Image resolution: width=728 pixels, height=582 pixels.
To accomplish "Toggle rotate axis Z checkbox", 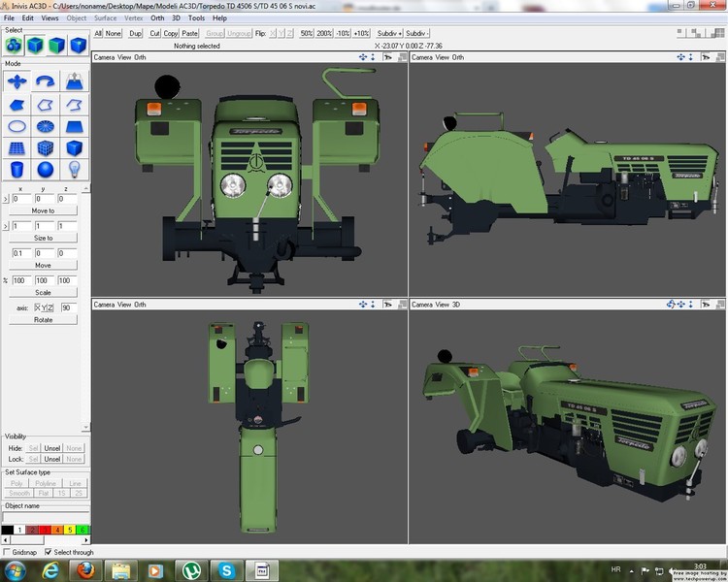I will click(50, 307).
